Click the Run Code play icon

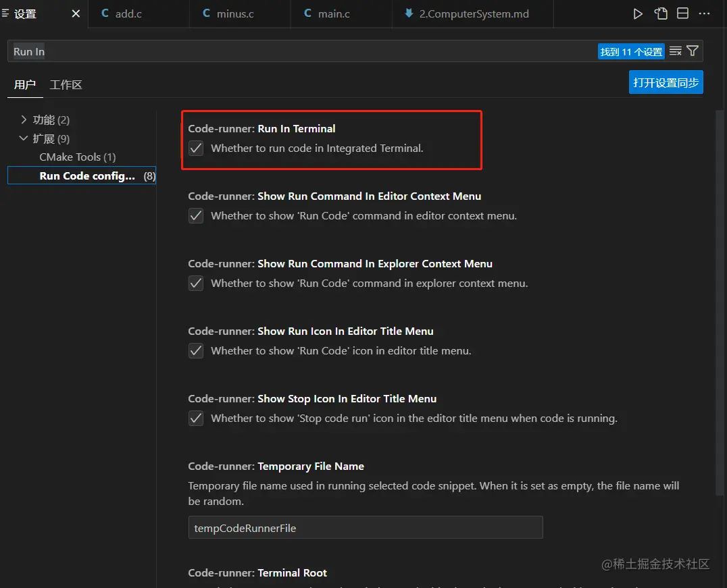point(638,14)
